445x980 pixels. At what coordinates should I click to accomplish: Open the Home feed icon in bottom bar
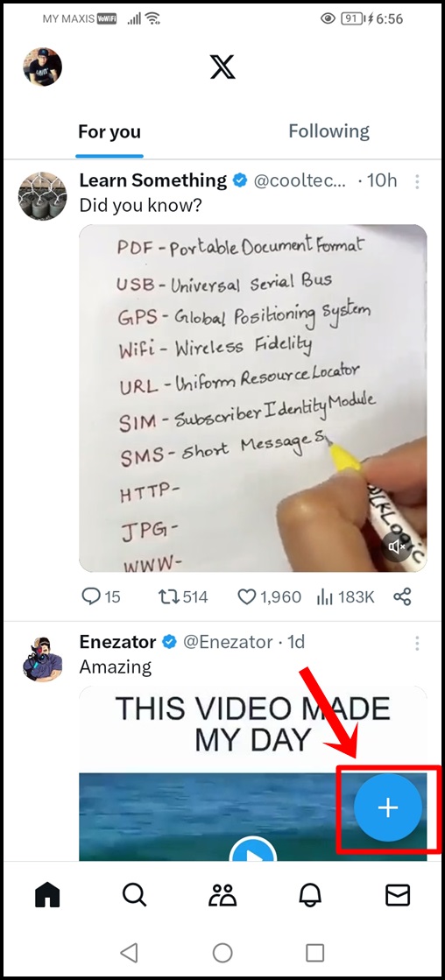point(47,896)
